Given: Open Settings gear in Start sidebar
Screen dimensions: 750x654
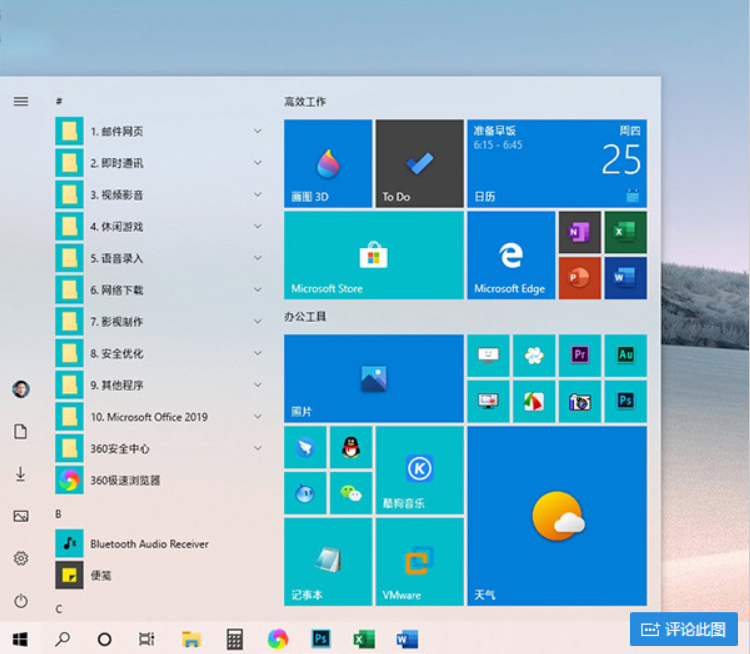Looking at the screenshot, I should (21, 558).
